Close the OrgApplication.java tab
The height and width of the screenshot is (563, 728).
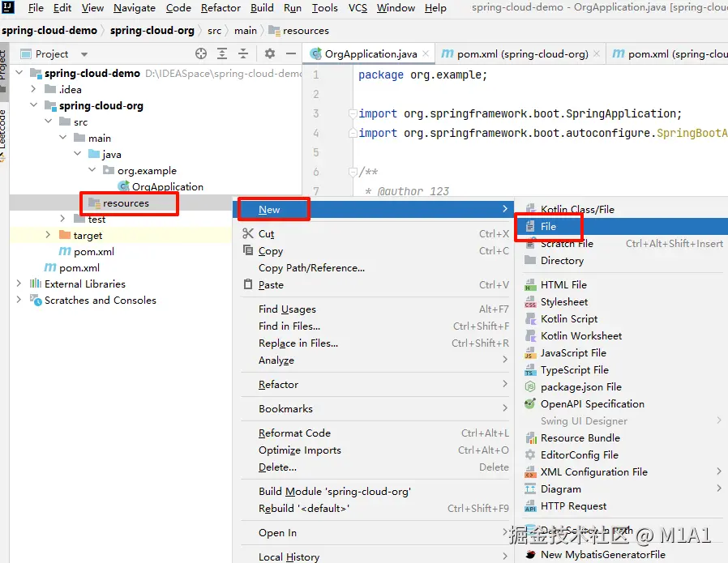(x=426, y=53)
